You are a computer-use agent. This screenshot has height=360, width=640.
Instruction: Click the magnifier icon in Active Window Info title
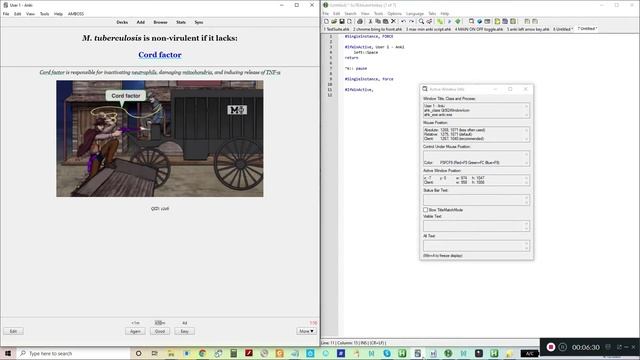[x=425, y=89]
